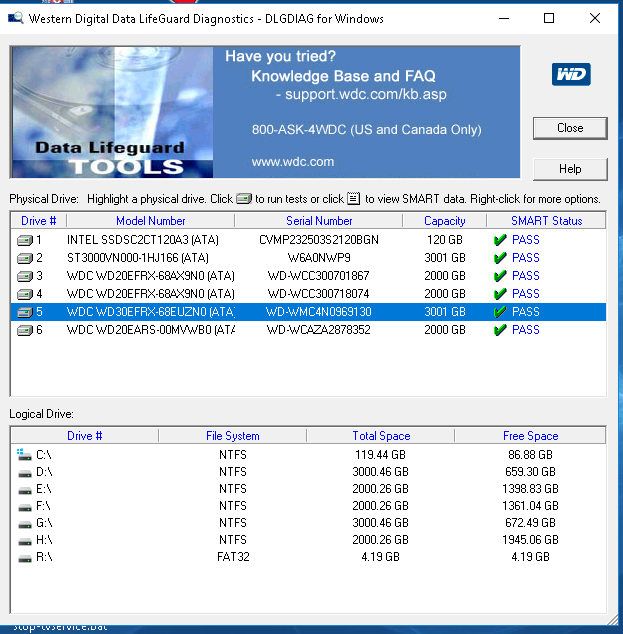The width and height of the screenshot is (623, 634).
Task: Sort by SMART Status column header
Action: 545,221
